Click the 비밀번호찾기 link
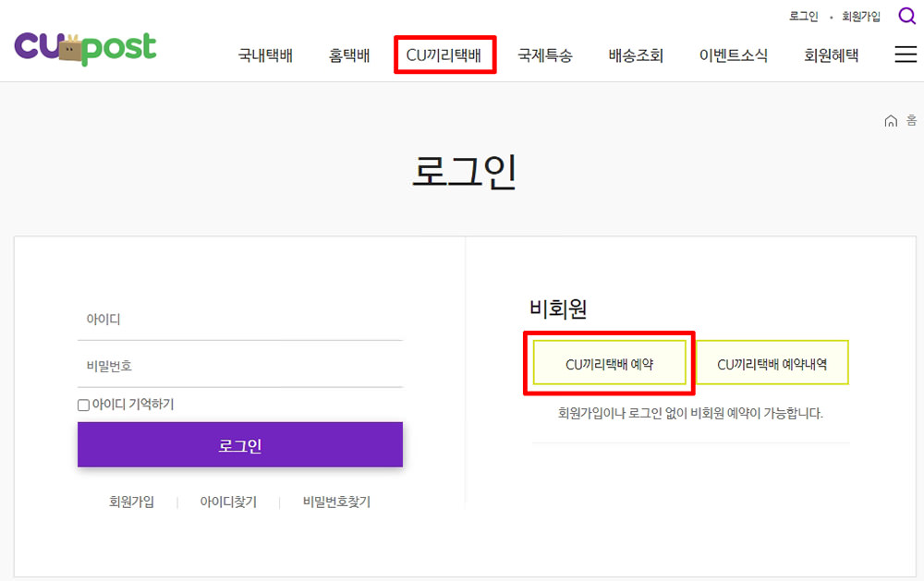 click(x=336, y=502)
